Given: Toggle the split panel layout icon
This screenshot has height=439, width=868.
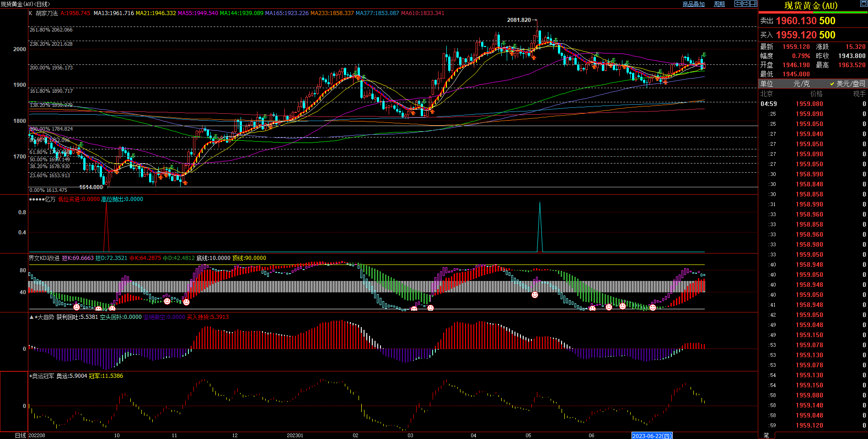Looking at the screenshot, I should click(753, 4).
